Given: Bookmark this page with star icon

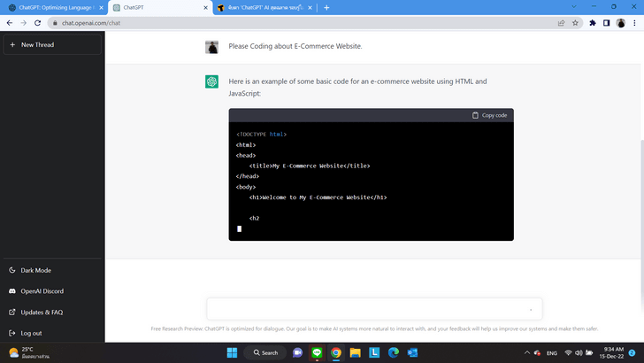Looking at the screenshot, I should [575, 23].
